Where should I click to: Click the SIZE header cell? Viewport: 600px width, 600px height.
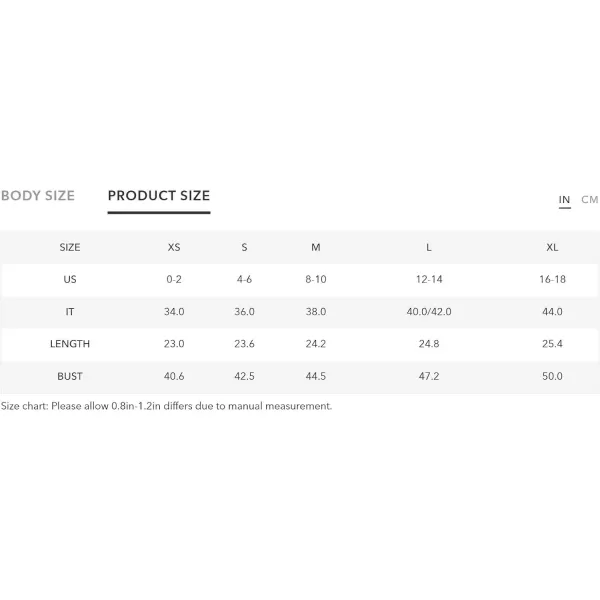[70, 247]
